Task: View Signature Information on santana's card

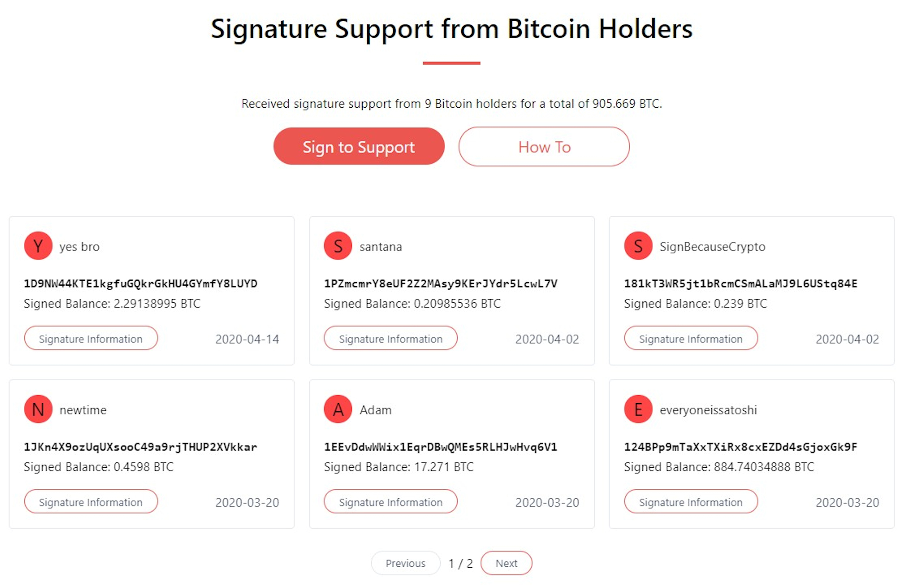Action: click(x=391, y=338)
